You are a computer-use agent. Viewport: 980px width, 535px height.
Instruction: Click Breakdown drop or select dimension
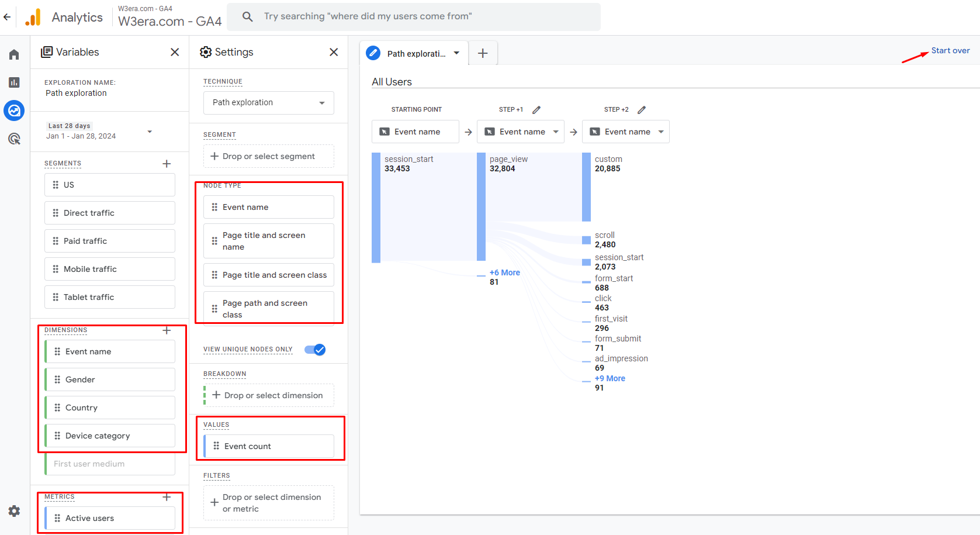(x=269, y=395)
